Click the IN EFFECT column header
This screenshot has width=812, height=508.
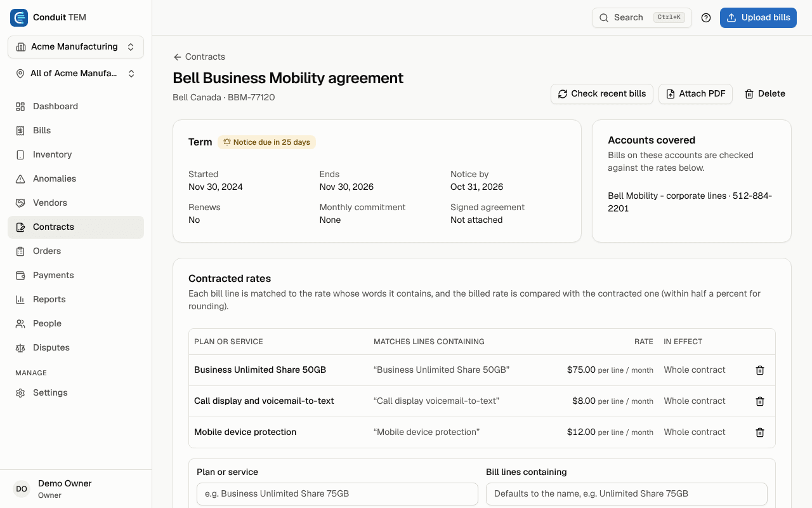683,342
